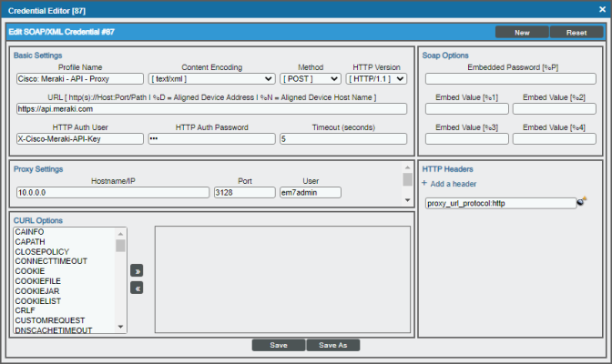Click the Proxy Settings scrollbar thumb

coord(407,179)
